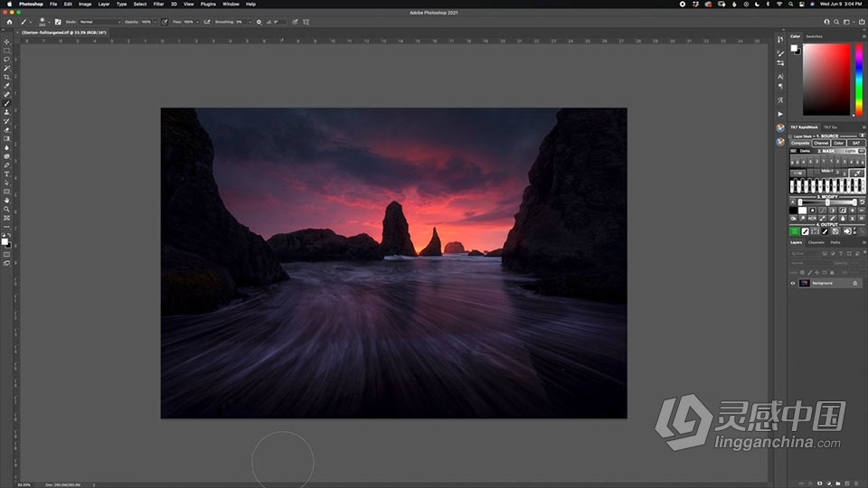Click the SAT source button
The image size is (868, 488).
[x=856, y=143]
